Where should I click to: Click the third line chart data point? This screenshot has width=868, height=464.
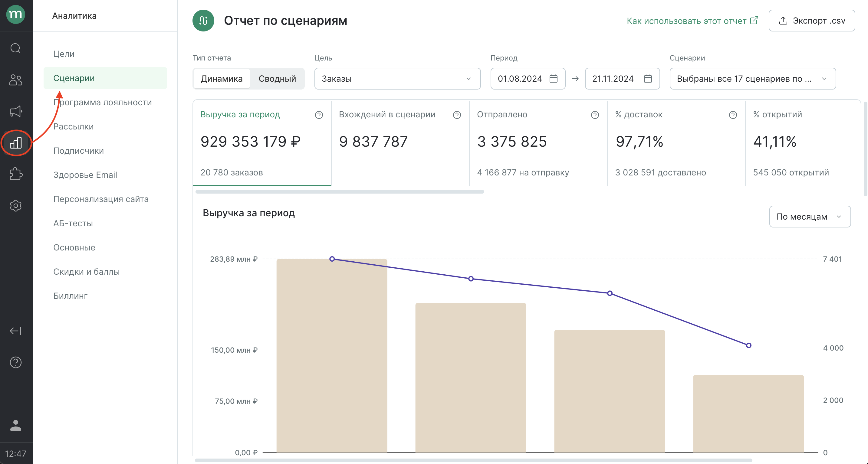point(610,293)
